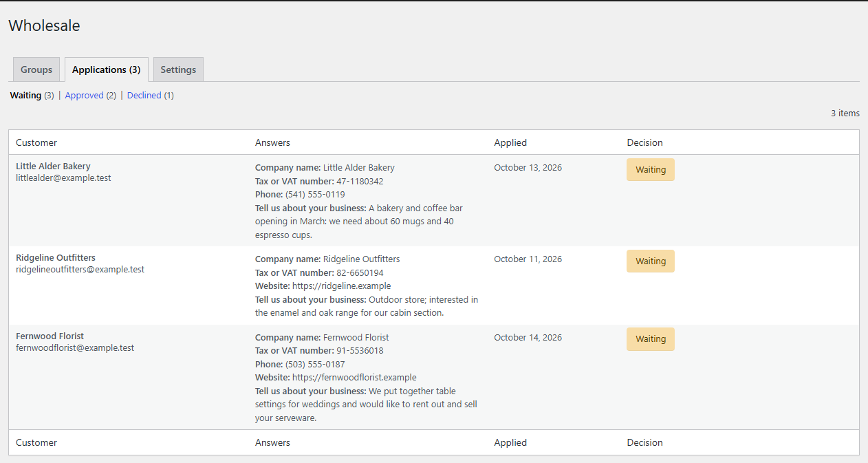
Task: Open the Waiting decision for Ridgeline Outfitters
Action: (x=651, y=261)
